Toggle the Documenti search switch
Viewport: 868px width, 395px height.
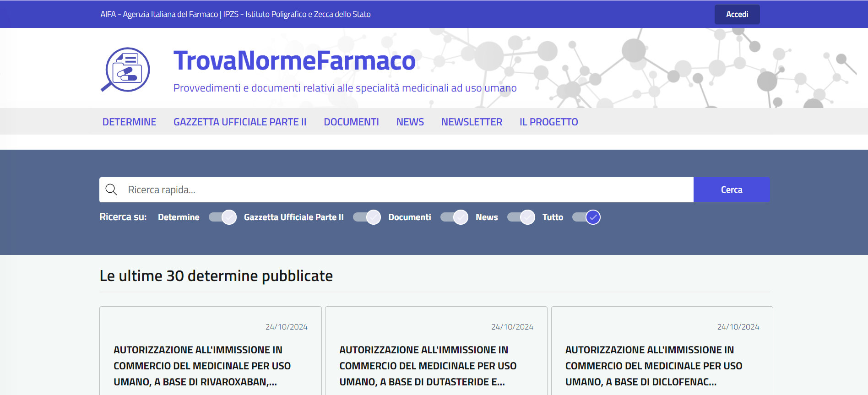(454, 217)
